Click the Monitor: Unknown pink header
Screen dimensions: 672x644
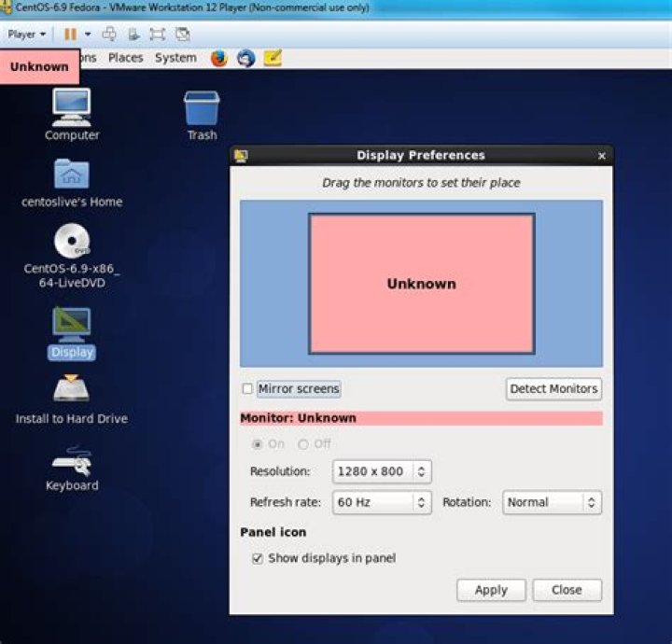pyautogui.click(x=421, y=418)
